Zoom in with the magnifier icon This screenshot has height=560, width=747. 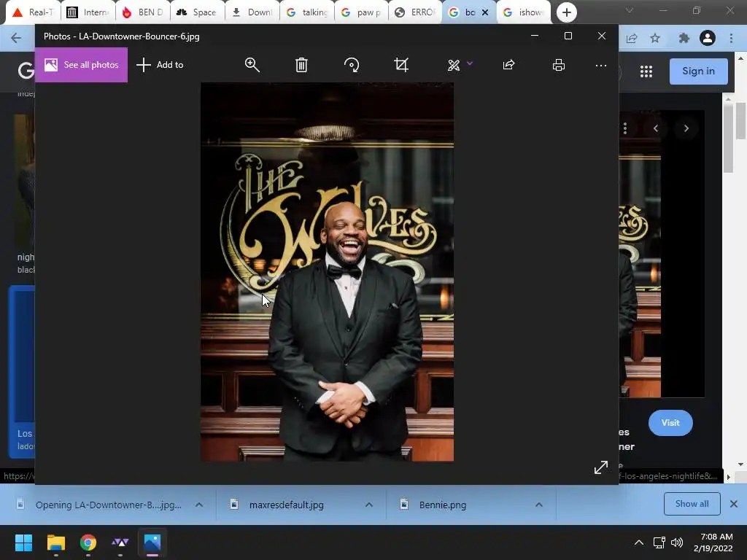pyautogui.click(x=252, y=65)
